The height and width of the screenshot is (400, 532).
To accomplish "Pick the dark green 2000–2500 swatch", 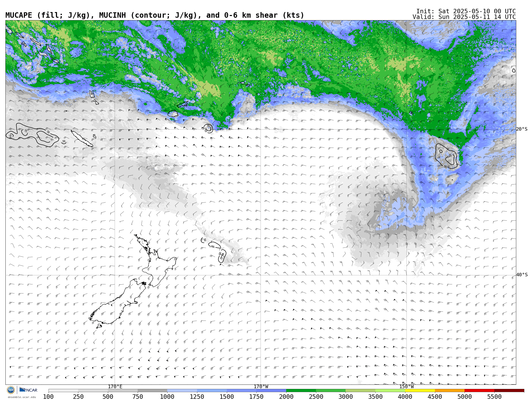I will (301, 391).
